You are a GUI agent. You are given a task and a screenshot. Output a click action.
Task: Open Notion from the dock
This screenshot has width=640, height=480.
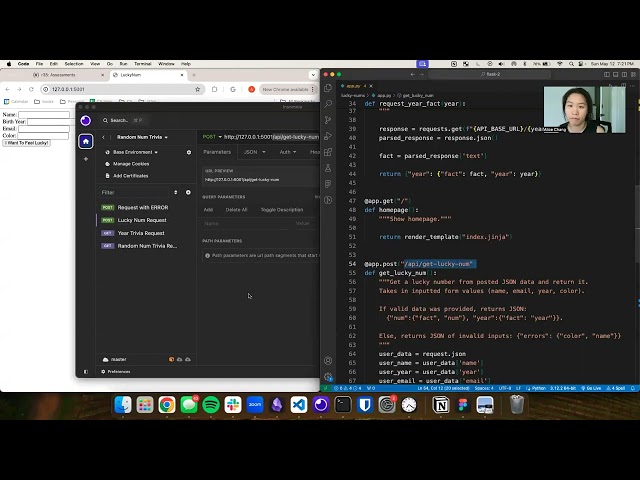tap(441, 405)
